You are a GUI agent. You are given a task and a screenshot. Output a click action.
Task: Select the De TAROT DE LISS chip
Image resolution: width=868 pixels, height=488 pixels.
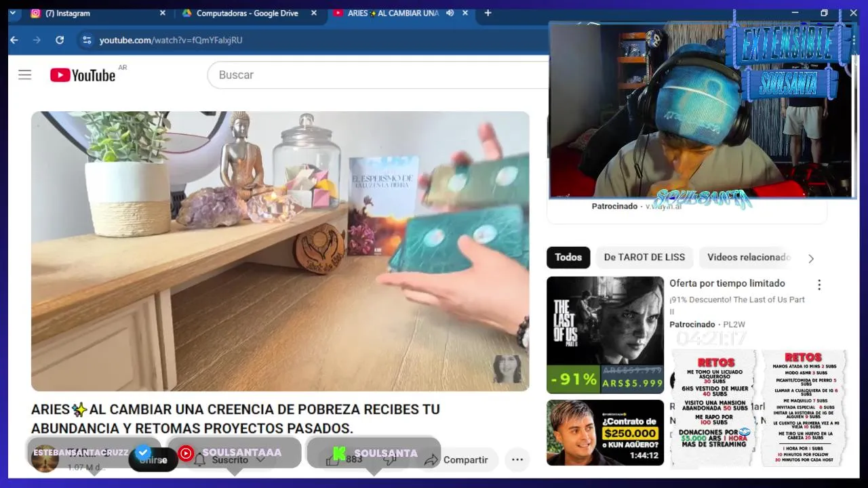[644, 257]
